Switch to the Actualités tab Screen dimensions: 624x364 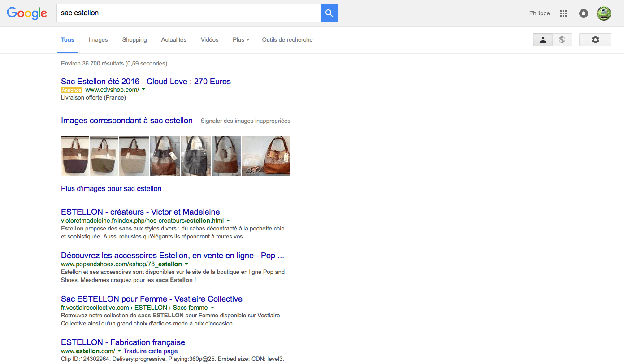click(x=174, y=40)
